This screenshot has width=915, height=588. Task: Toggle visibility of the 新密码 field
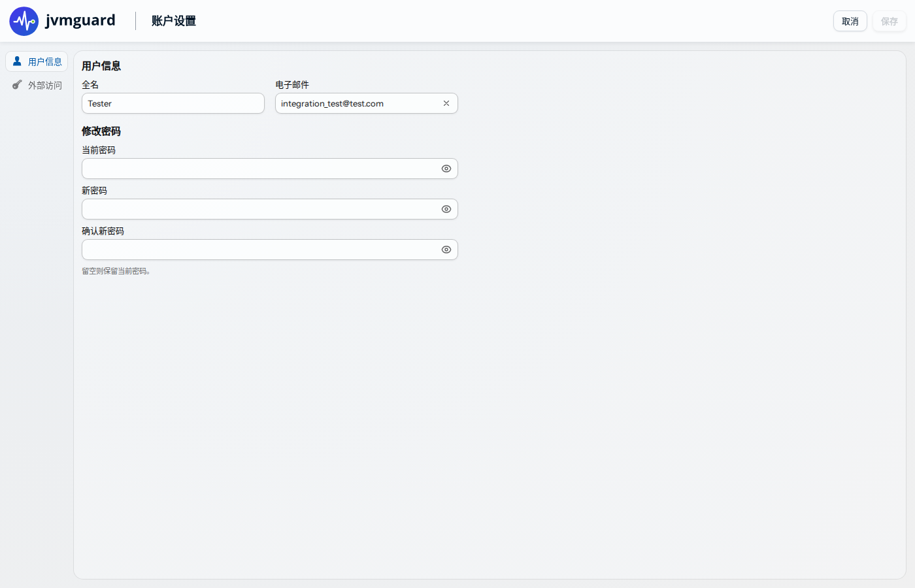point(446,209)
